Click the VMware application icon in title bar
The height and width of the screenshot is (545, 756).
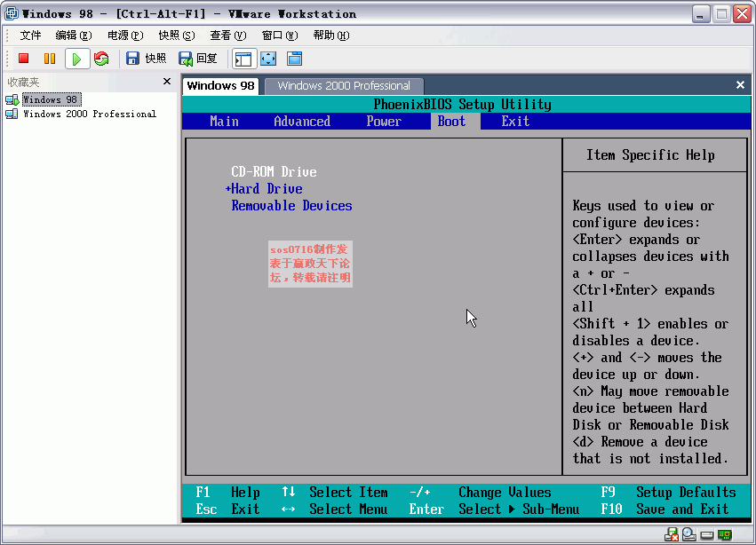coord(11,13)
